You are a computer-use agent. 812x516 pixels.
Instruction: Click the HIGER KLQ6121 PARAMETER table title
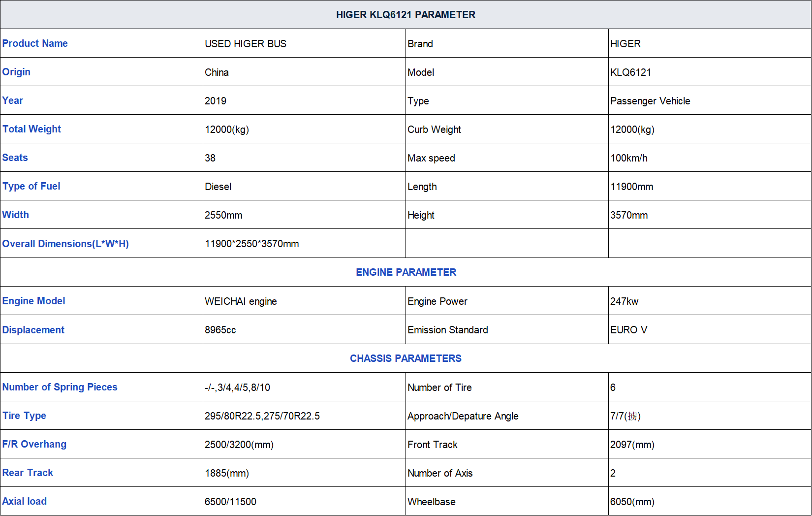point(406,15)
